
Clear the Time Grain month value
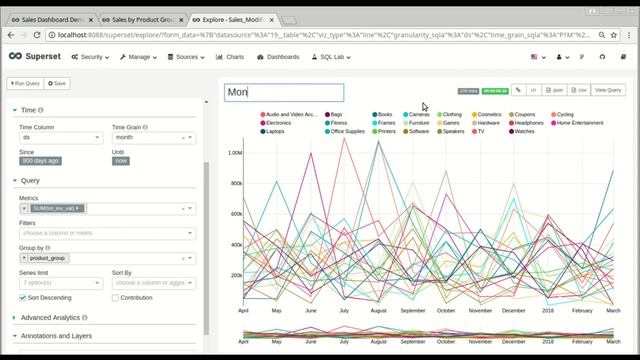[x=183, y=138]
